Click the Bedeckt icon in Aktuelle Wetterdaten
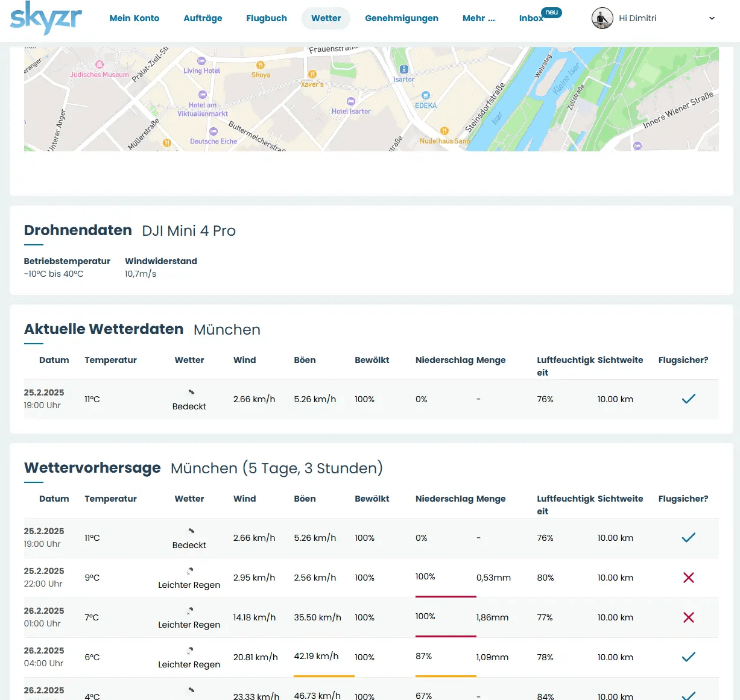This screenshot has width=740, height=700. (x=191, y=393)
